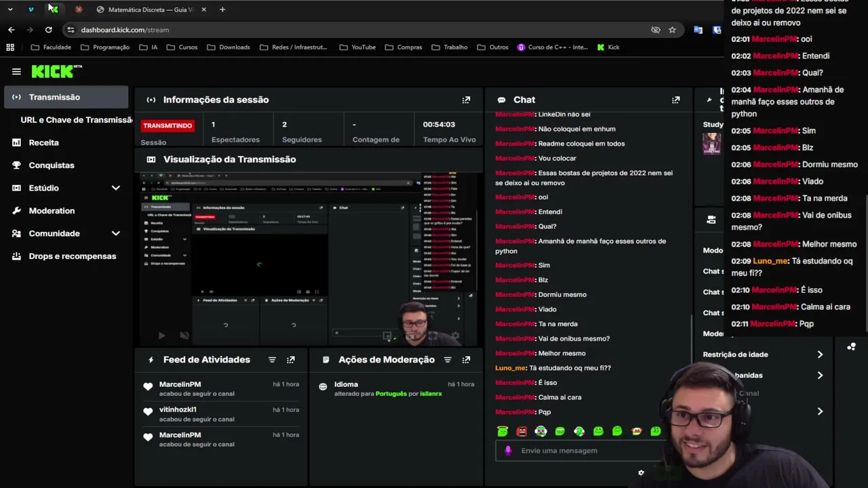Open the tab search dropdown arrow

10,9
